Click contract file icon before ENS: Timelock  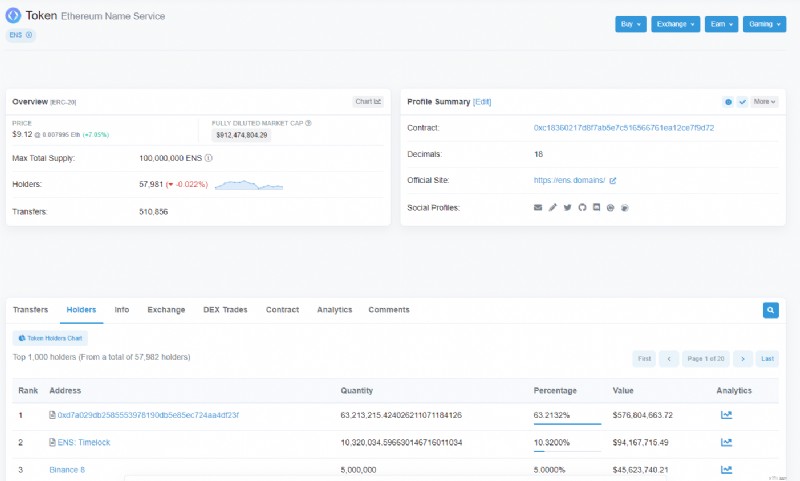52,442
